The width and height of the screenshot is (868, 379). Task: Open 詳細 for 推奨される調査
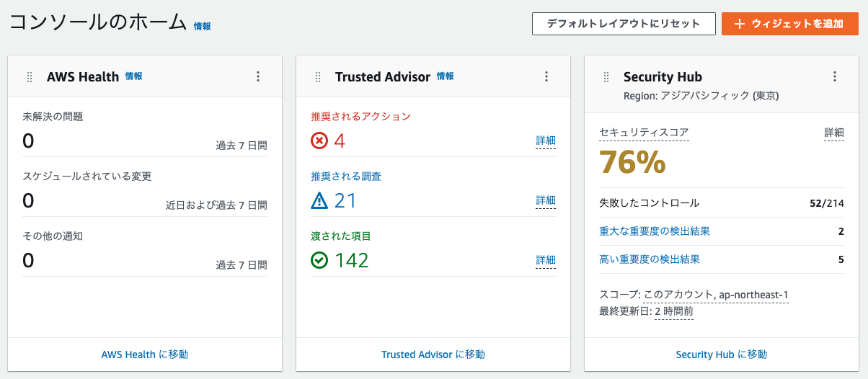[x=546, y=200]
